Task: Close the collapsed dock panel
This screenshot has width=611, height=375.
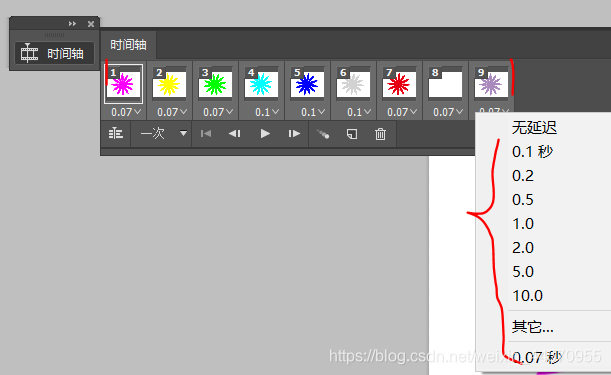Action: point(91,24)
